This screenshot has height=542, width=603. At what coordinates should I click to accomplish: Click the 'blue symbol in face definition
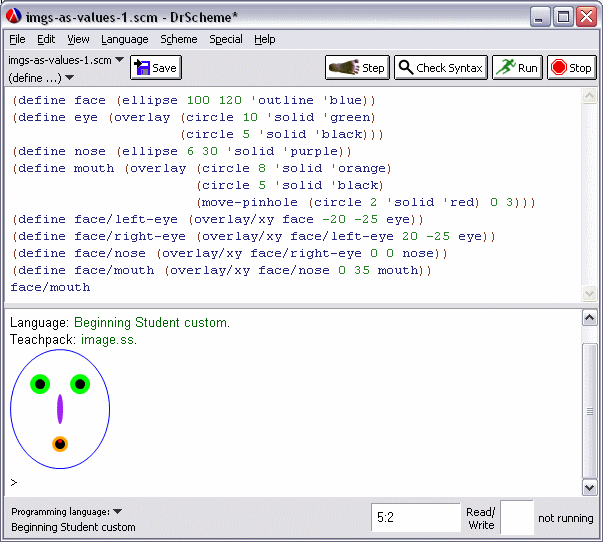(343, 100)
